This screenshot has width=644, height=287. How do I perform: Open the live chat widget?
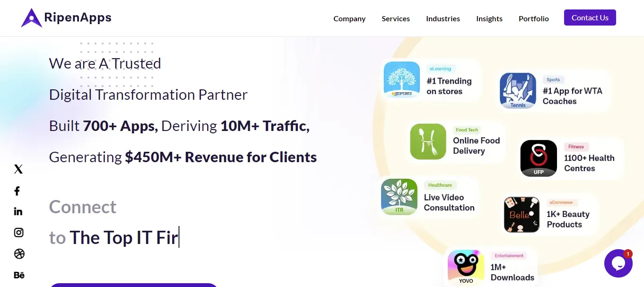[x=618, y=263]
